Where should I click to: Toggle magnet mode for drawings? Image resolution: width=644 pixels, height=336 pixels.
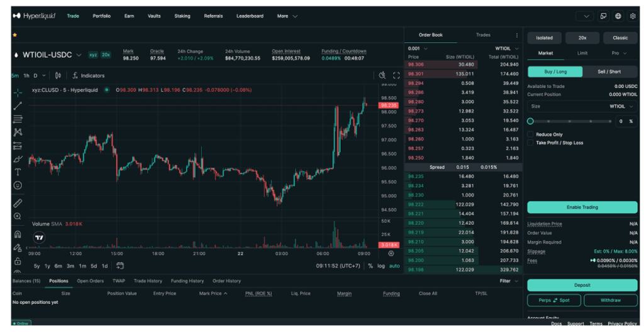[x=18, y=234]
